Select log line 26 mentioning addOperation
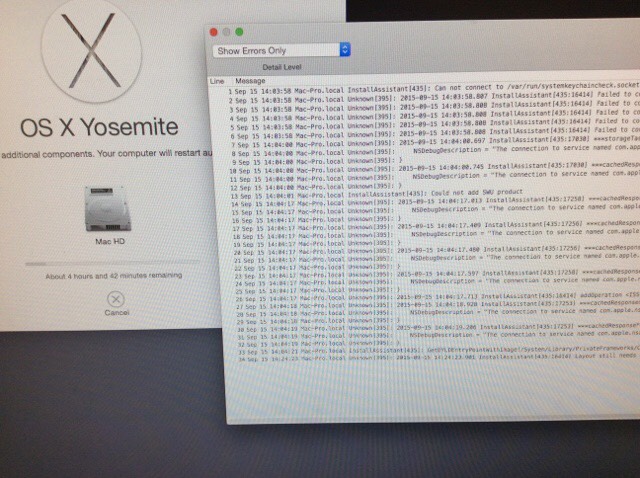 (437, 297)
